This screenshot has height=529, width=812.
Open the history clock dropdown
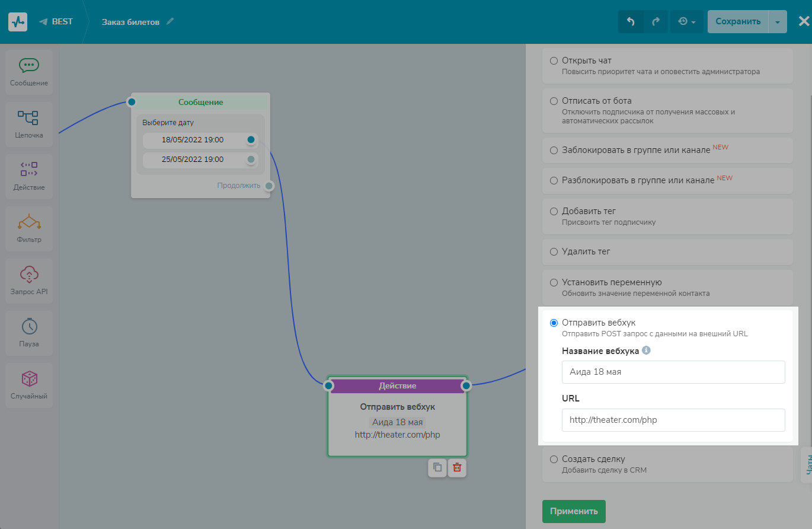pyautogui.click(x=687, y=22)
